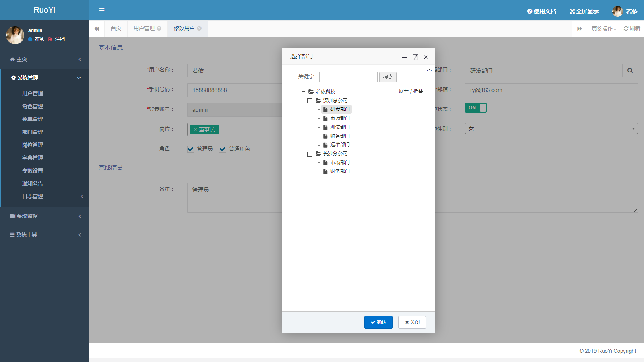
Task: Remove the 董事长 post tag
Action: click(196, 130)
